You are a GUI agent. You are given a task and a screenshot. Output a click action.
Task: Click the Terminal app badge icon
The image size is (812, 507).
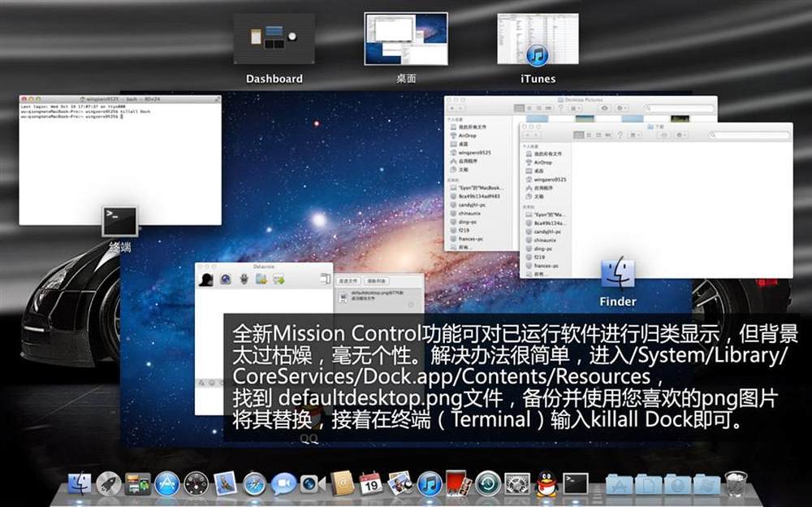tap(119, 221)
